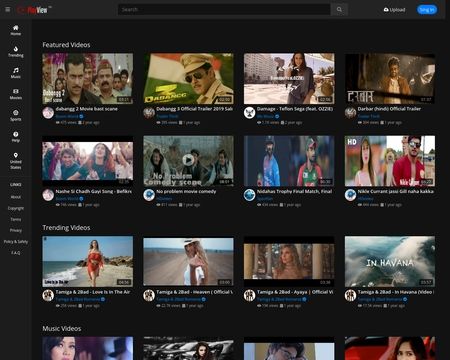Viewport: 450px width, 360px height.
Task: Open dabangg 2 Movie best scene thumbnail
Action: (87, 78)
